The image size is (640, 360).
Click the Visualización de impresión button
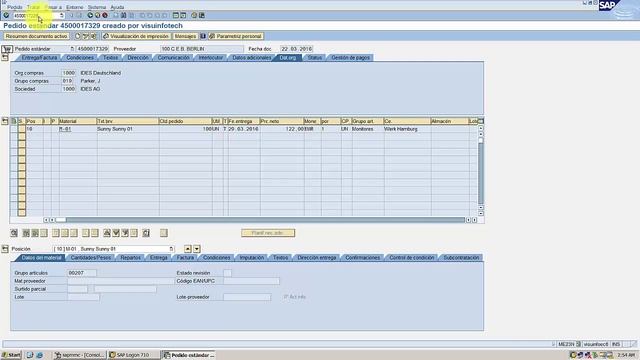tap(136, 36)
